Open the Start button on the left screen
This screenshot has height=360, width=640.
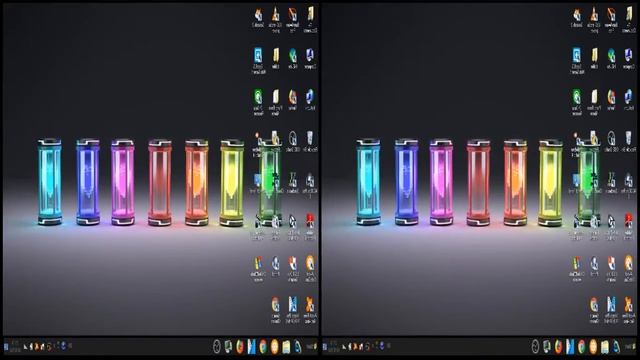312,347
